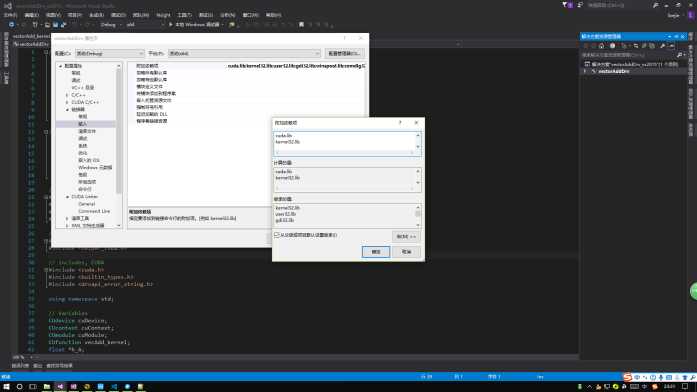The image size is (697, 392).
Task: Click the Visual Studio logo in title bar
Action: (8, 5)
